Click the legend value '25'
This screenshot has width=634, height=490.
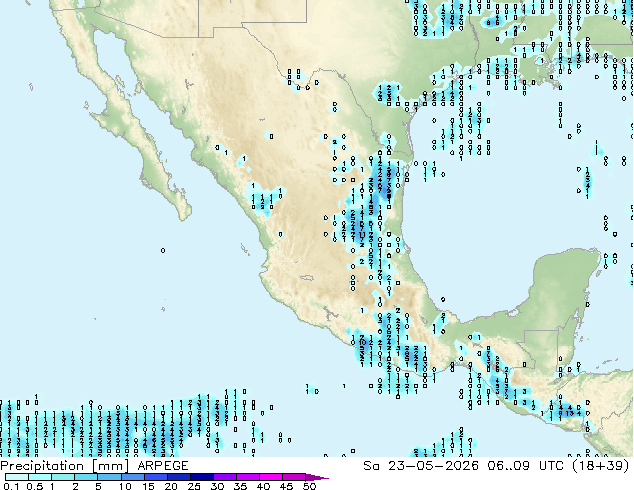pyautogui.click(x=194, y=486)
